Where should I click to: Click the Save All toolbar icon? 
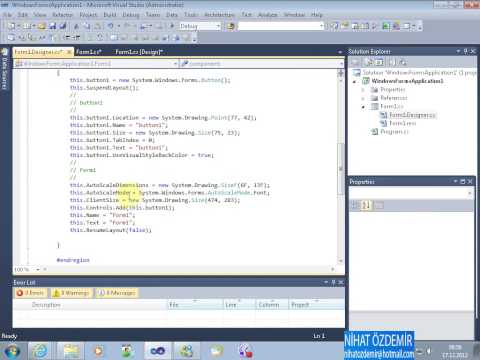click(x=63, y=26)
